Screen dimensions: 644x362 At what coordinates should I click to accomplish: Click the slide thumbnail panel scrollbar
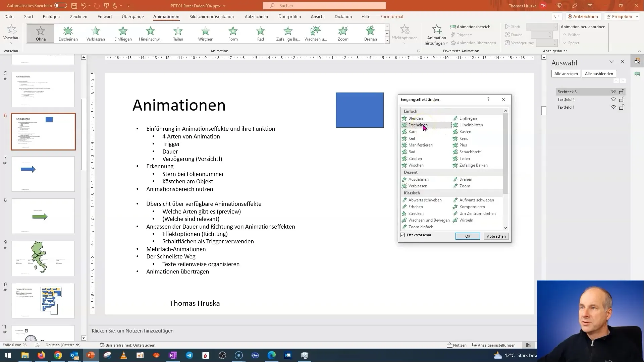(x=84, y=135)
